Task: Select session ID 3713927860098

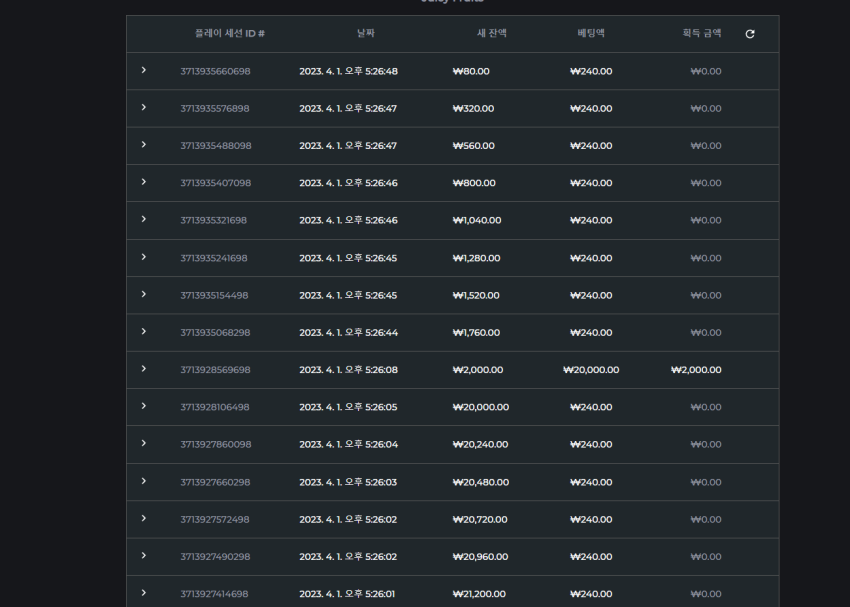Action: [216, 444]
